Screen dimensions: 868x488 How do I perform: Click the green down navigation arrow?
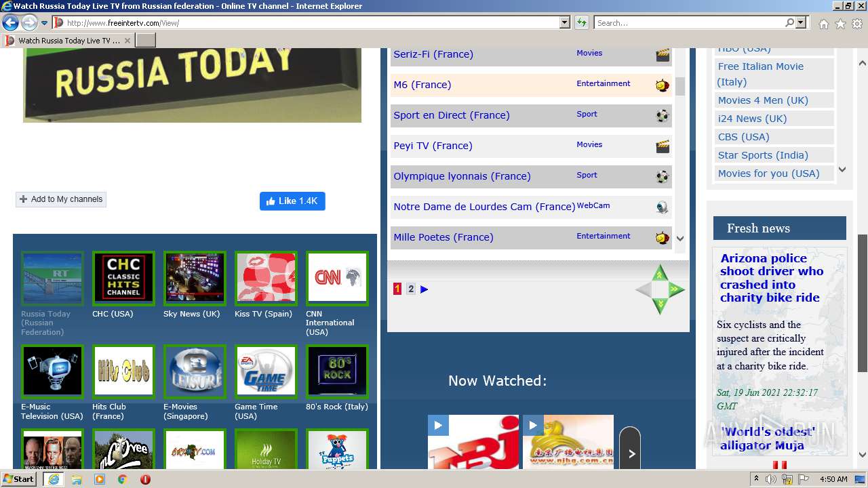coord(660,306)
